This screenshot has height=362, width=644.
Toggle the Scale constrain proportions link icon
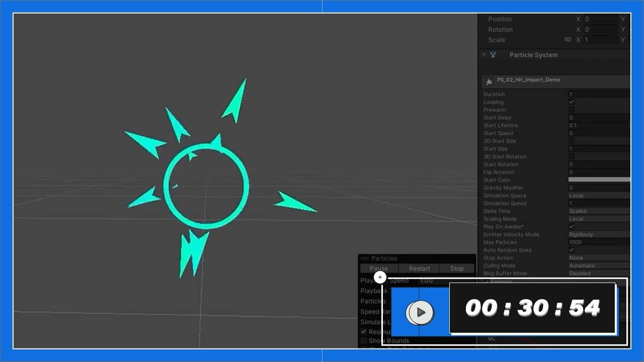pos(568,40)
